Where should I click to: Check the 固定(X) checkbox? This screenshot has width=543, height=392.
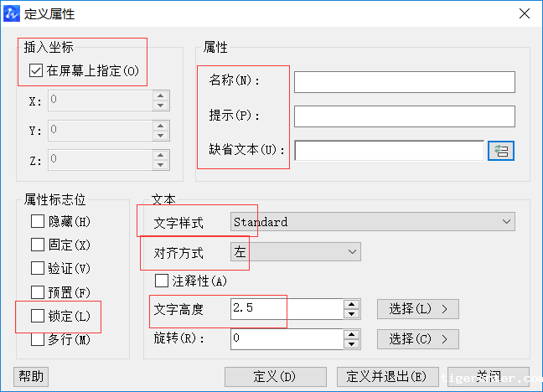coord(38,245)
